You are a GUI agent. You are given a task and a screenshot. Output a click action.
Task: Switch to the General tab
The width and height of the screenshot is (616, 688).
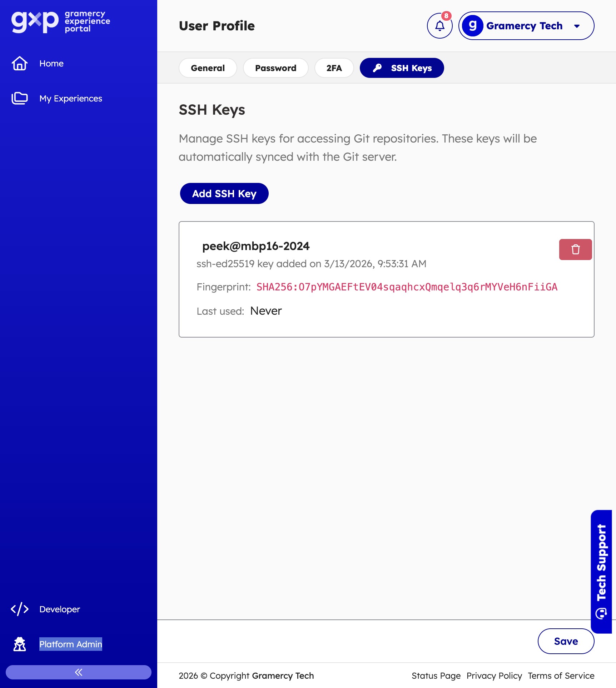(208, 68)
